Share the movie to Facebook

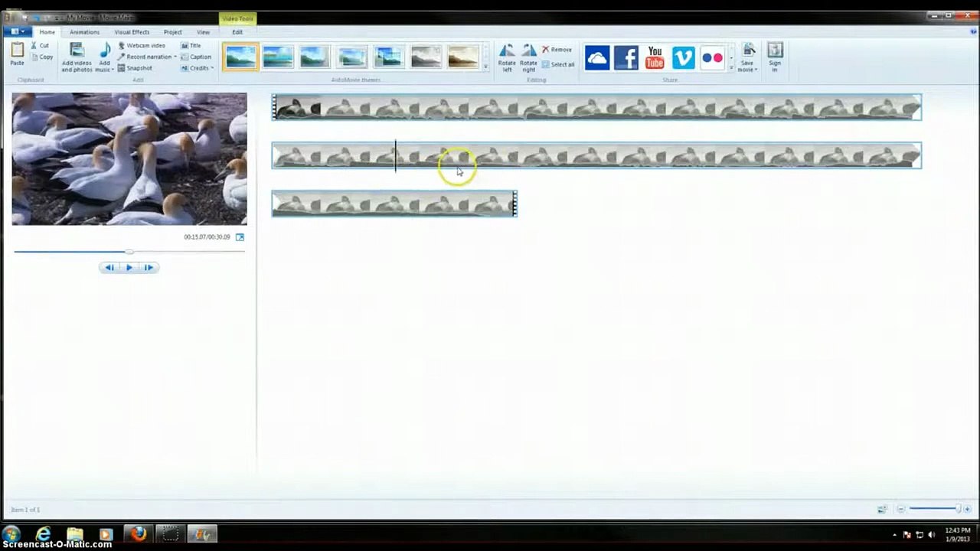coord(626,58)
